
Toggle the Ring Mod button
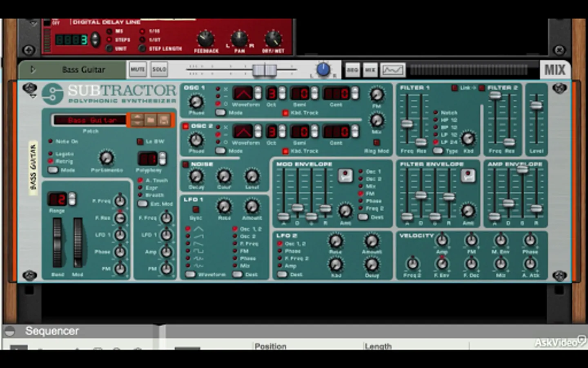point(376,143)
